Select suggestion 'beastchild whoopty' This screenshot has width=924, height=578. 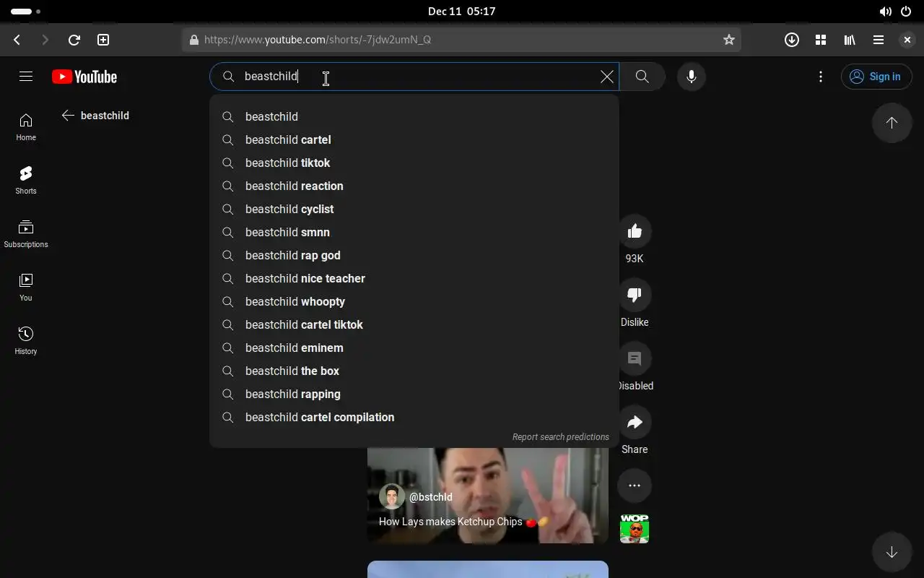414,301
